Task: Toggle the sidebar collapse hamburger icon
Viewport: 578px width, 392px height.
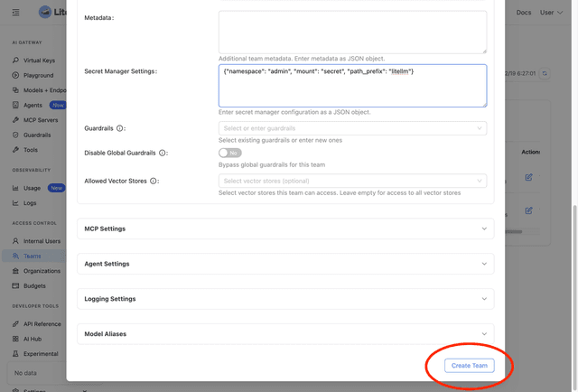Action: [x=15, y=13]
